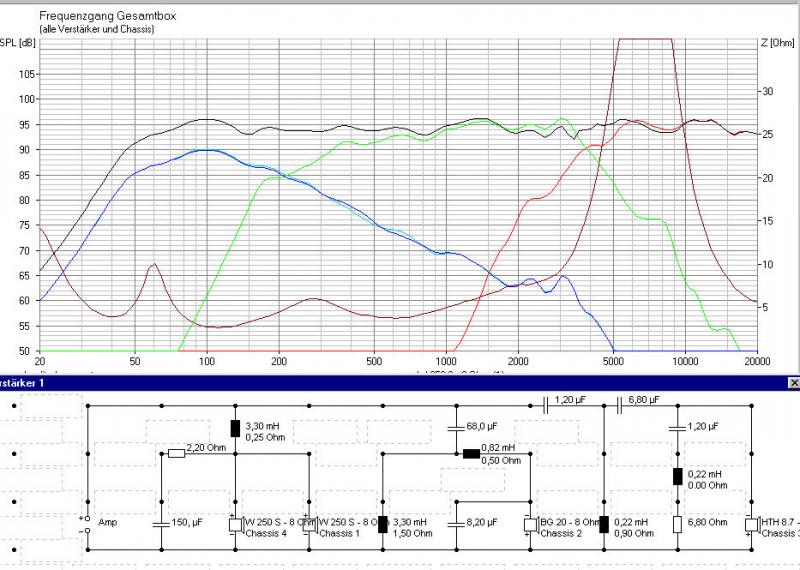This screenshot has width=800, height=570.
Task: Click the 0,22 mH 0.00 Ohm inductor symbol
Action: tap(678, 477)
